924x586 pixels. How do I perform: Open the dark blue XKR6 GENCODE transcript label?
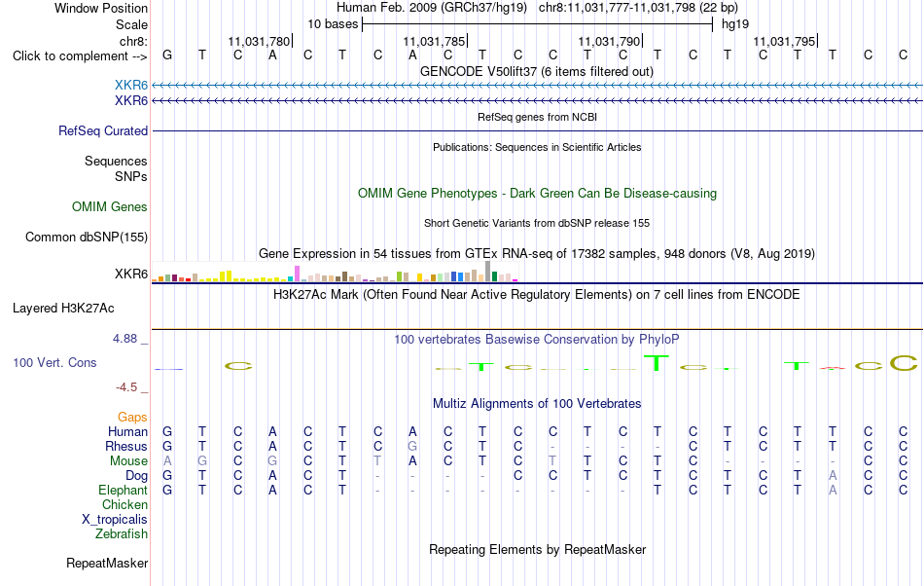tap(131, 101)
